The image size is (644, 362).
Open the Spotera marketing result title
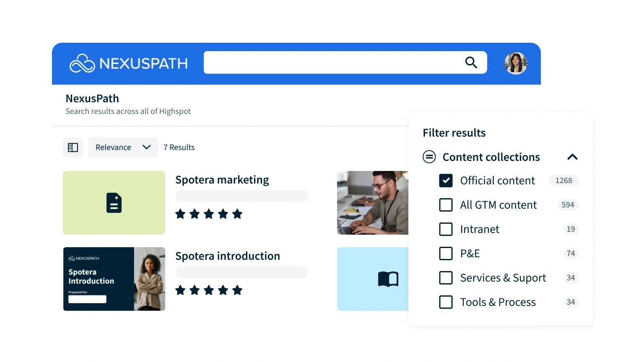coord(222,180)
